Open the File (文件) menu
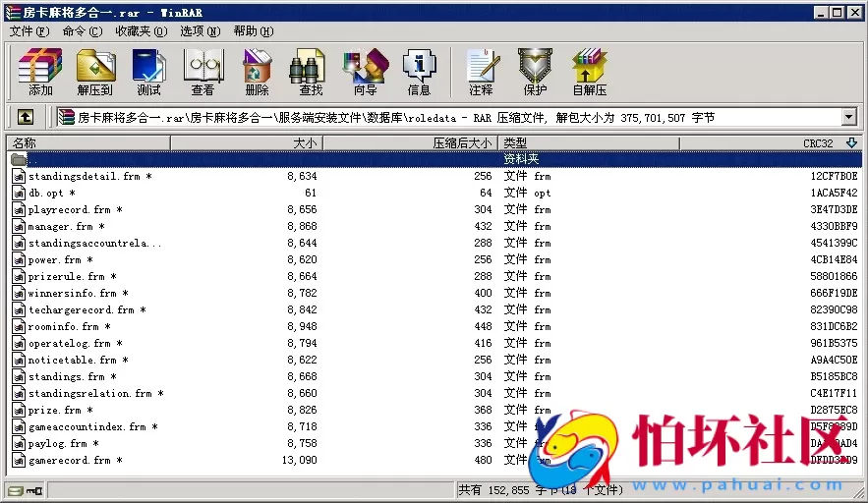The image size is (868, 503). tap(29, 31)
